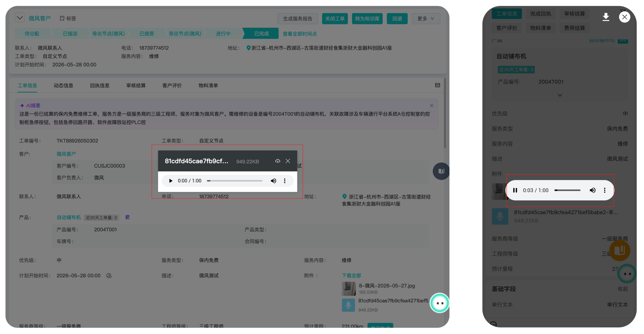The image size is (644, 334).
Task: Click microphone icon of 949.22KB desktop attachment
Action: 348,305
